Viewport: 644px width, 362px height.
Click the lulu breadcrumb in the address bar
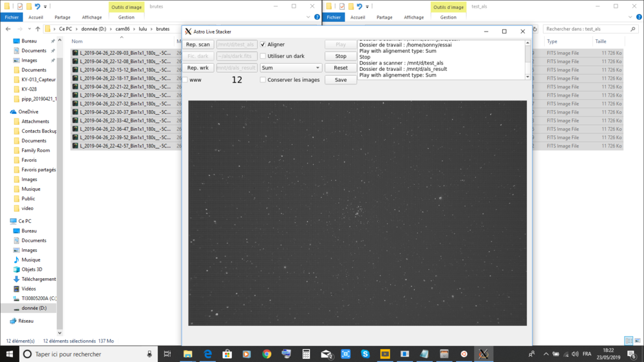[142, 29]
